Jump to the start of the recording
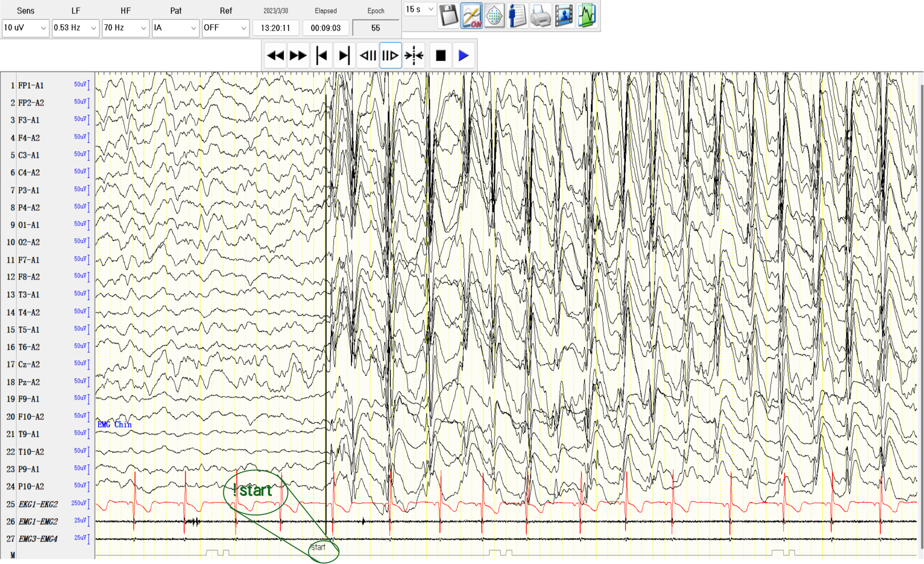Screen dimensions: 924x564 [x=322, y=55]
